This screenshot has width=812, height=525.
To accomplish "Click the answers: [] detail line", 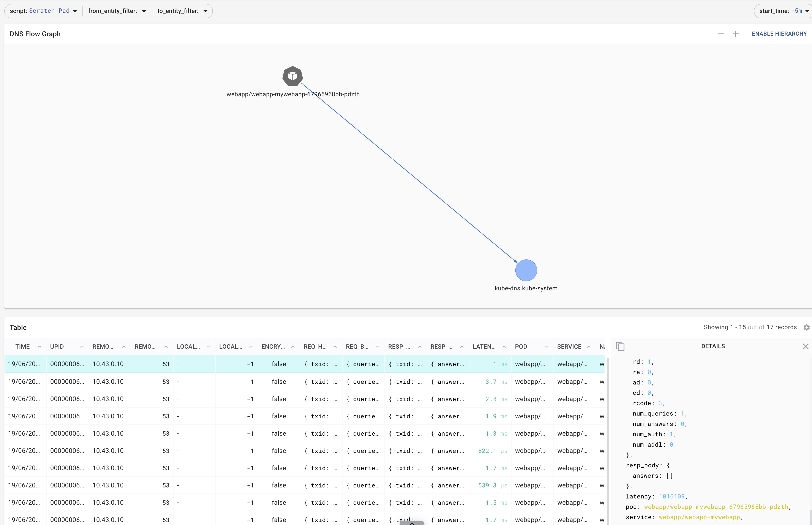I will tap(652, 476).
